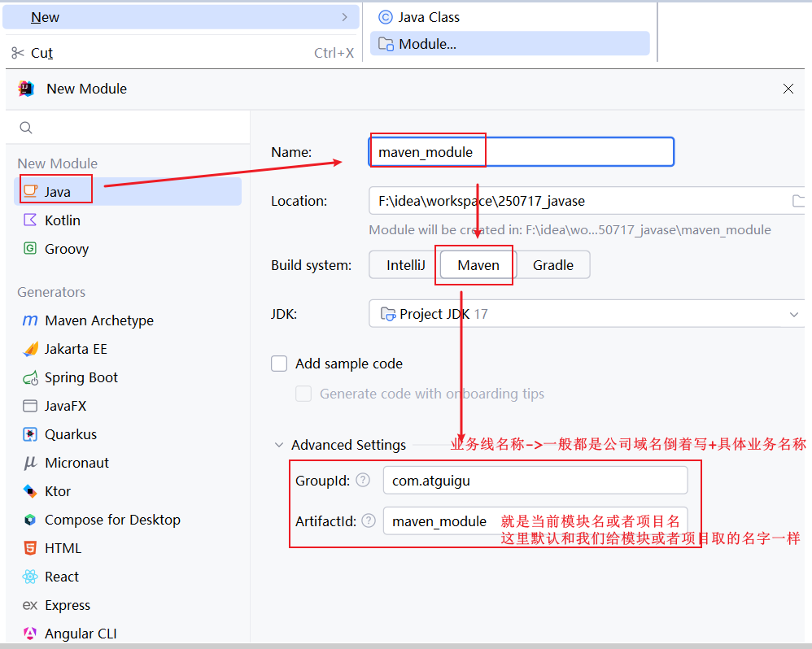
Task: Click the HTML5 shield icon
Action: point(30,548)
